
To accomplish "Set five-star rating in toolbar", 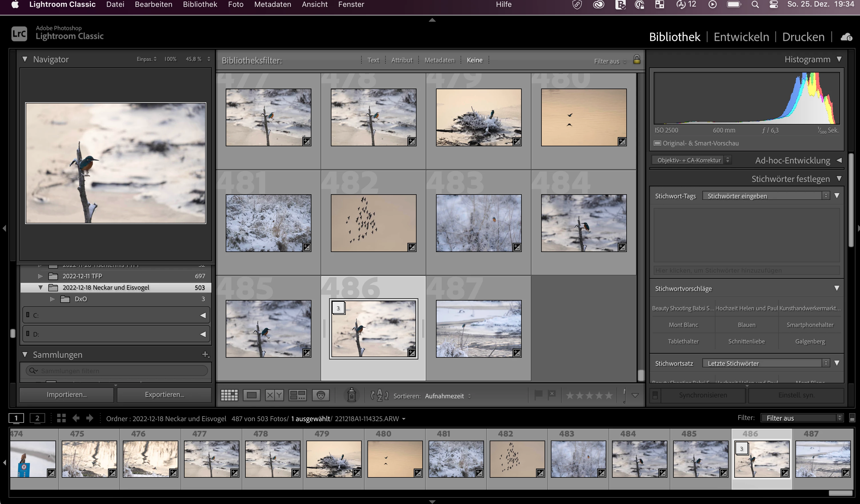I will [x=609, y=395].
